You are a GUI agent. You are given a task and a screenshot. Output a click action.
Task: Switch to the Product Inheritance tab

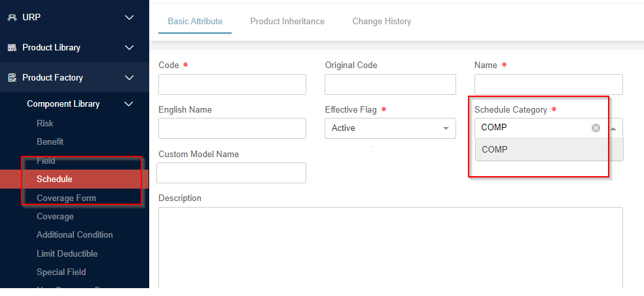pyautogui.click(x=287, y=22)
